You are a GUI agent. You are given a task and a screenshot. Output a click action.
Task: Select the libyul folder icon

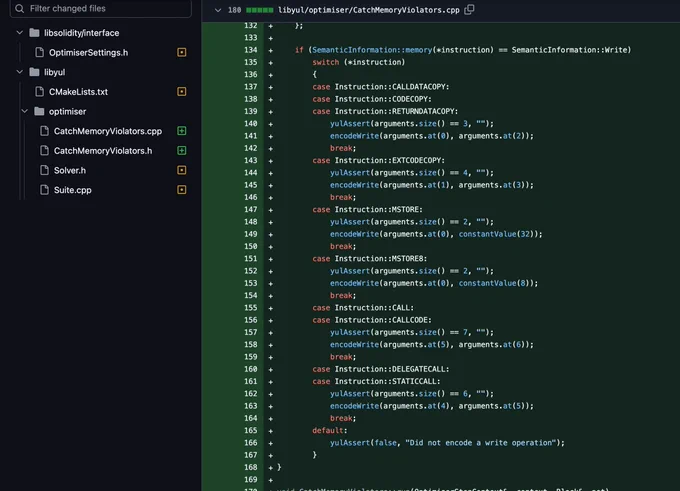(x=34, y=72)
